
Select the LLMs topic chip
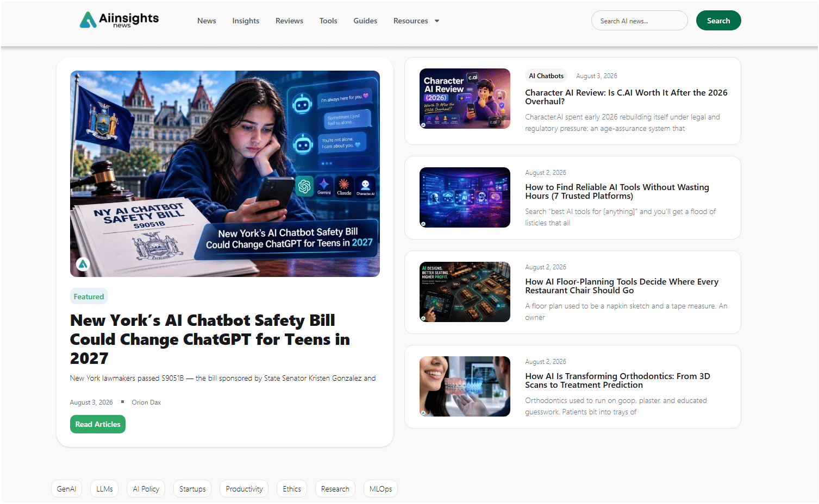104,489
